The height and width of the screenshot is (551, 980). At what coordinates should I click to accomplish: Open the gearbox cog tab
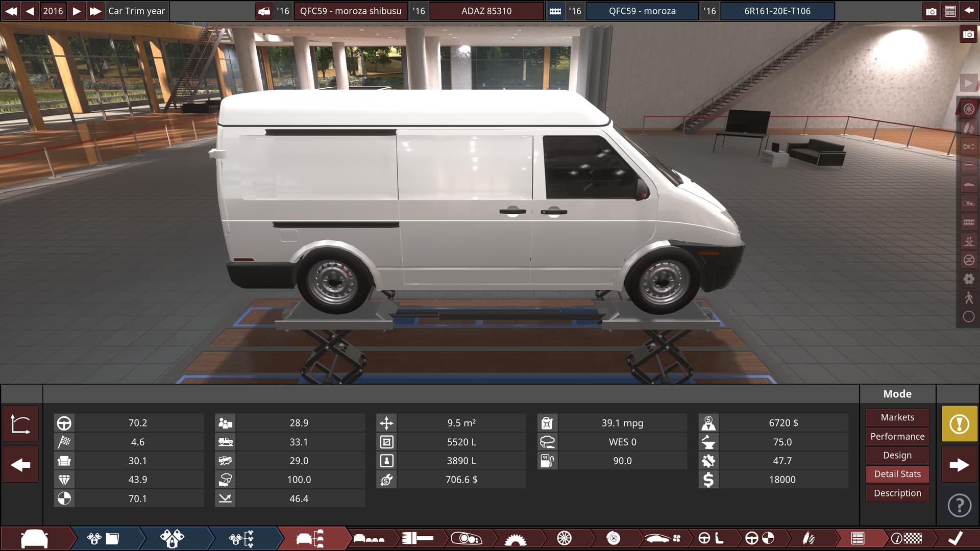point(515,538)
